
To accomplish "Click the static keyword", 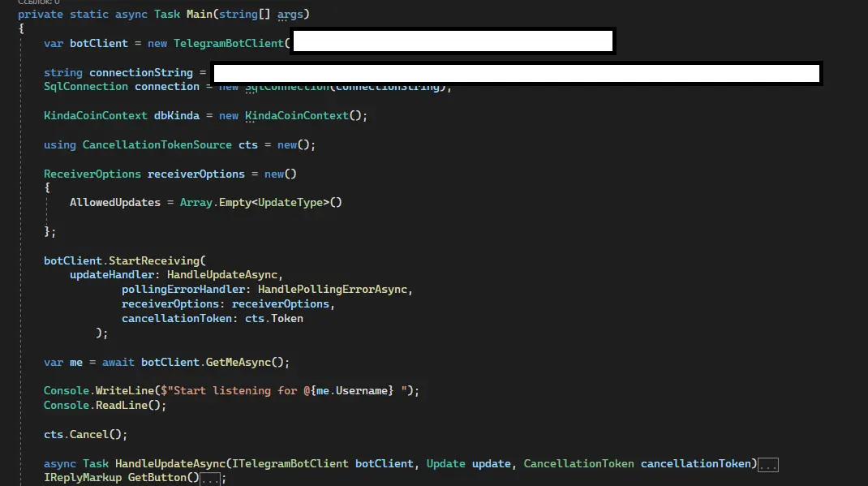I will [89, 14].
